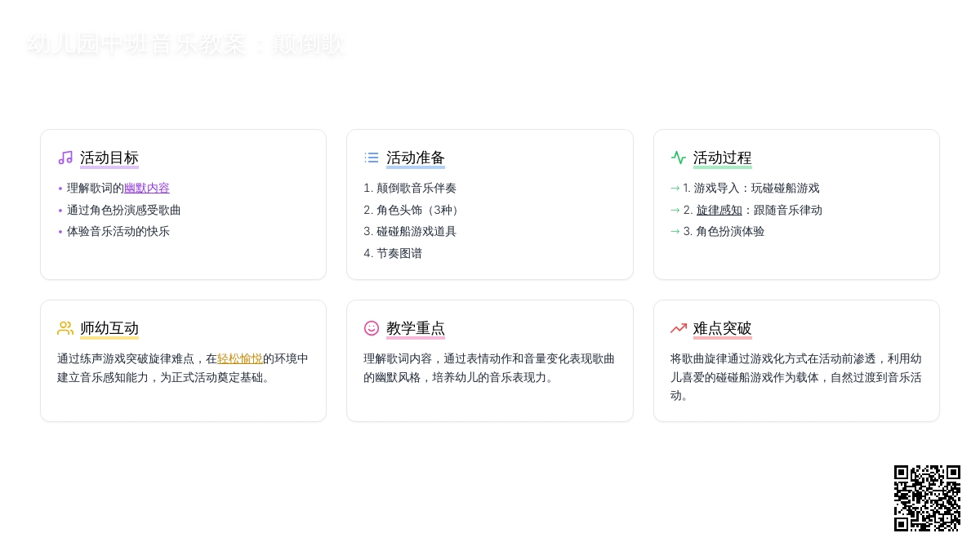
Task: Click the bullet 通过角色扮演感受歌曲
Action: click(124, 210)
